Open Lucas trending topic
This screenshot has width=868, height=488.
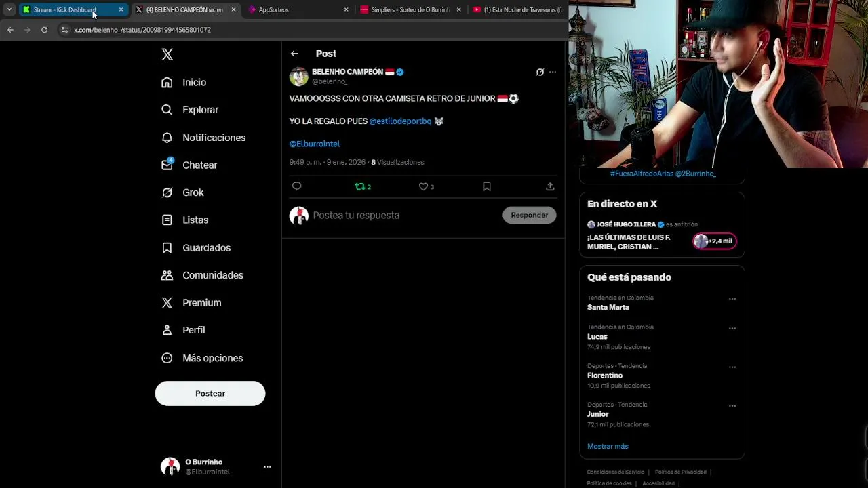pyautogui.click(x=597, y=337)
